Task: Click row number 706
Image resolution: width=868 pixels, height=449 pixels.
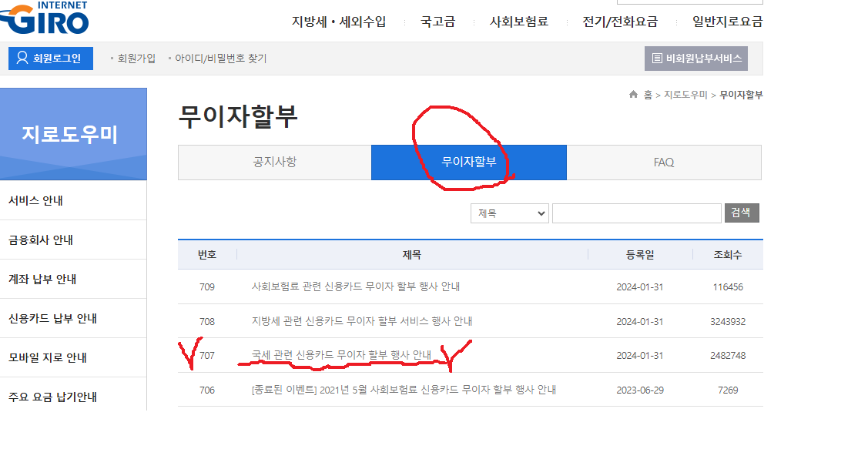Action: point(207,390)
